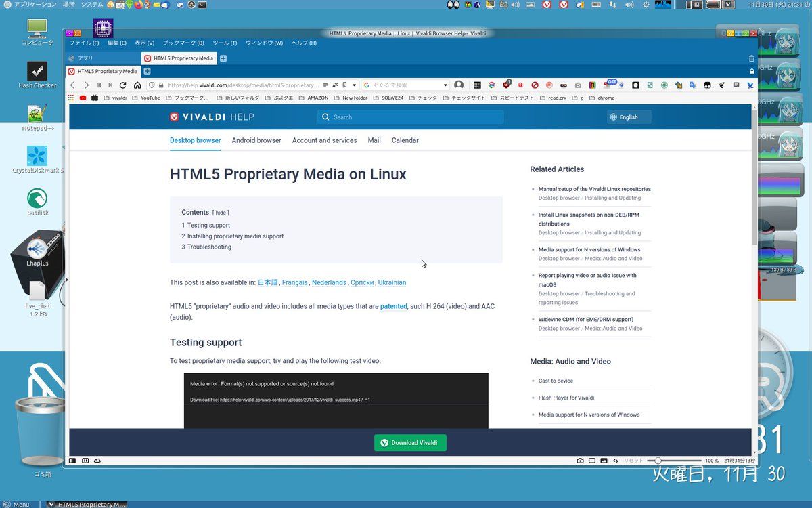Open Cast to device article

coord(556,381)
